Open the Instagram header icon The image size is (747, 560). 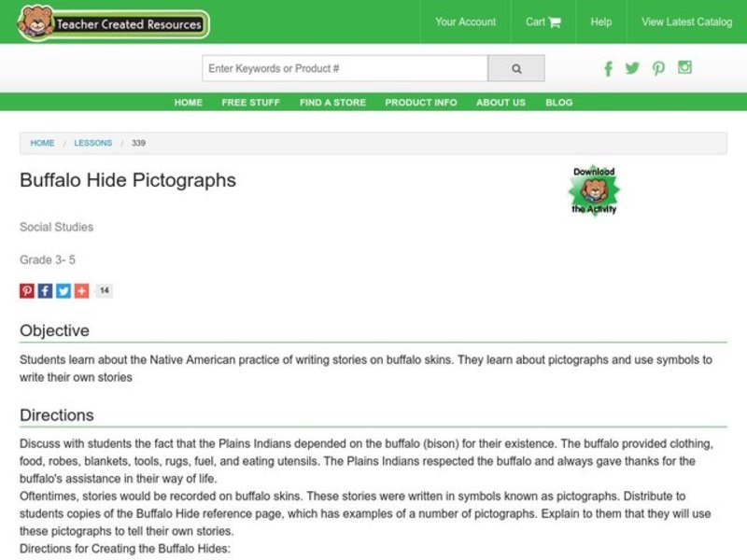pyautogui.click(x=684, y=67)
